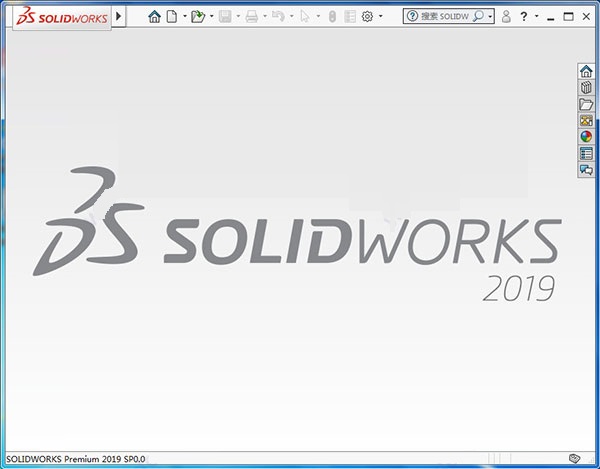Open Custom Properties task pane tab

click(586, 153)
